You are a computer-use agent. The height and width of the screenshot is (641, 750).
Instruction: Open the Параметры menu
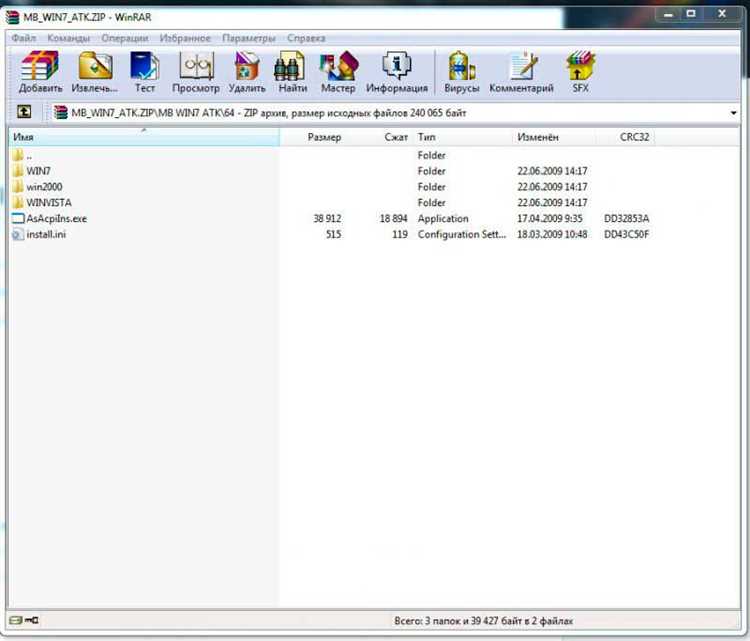click(x=249, y=38)
